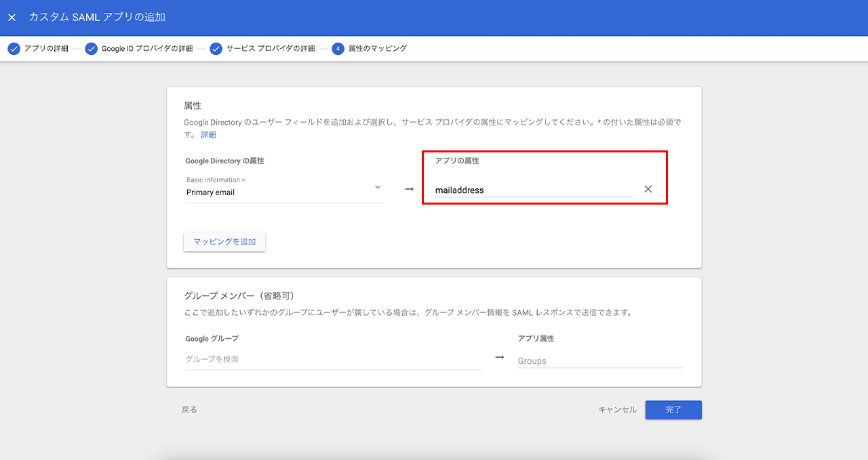The image size is (868, 460).
Task: Expand the Primary email dropdown arrow
Action: 378,188
